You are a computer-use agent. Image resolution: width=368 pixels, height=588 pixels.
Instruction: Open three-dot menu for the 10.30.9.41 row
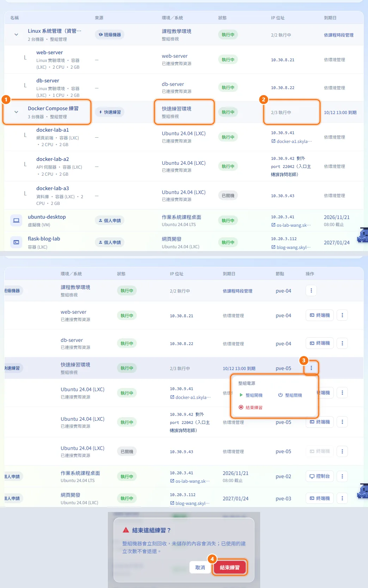[x=342, y=393]
